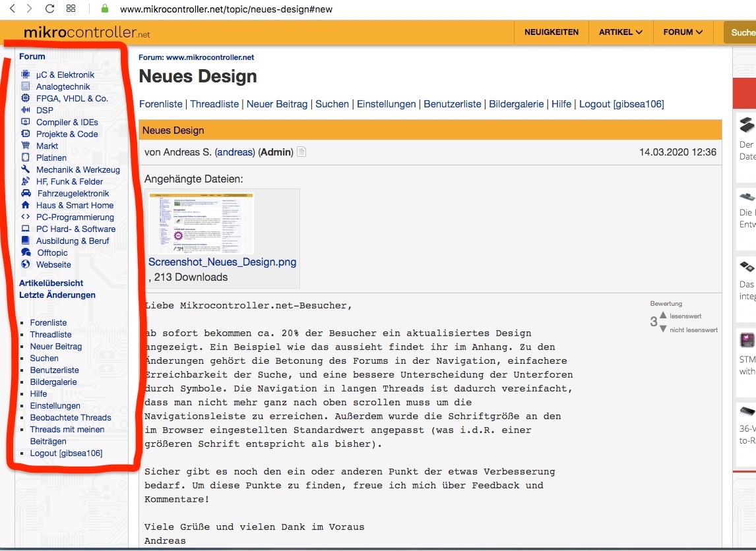Click the PC Hard- & Software laptop icon
756x551 pixels.
click(26, 229)
